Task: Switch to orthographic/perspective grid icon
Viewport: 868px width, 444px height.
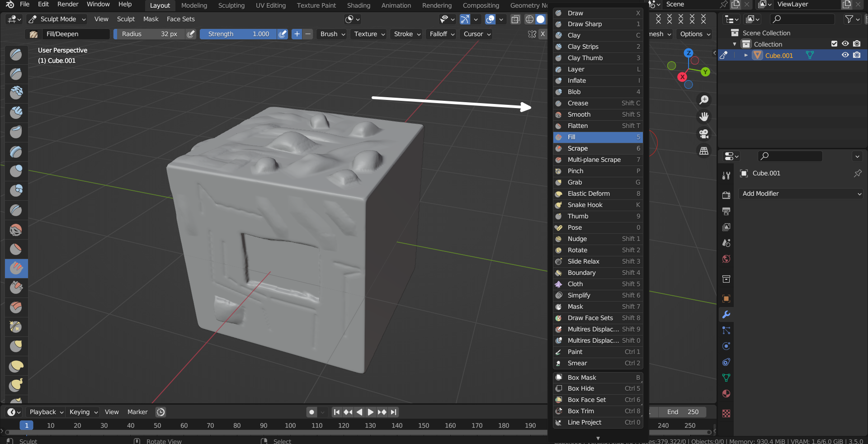Action: (704, 151)
